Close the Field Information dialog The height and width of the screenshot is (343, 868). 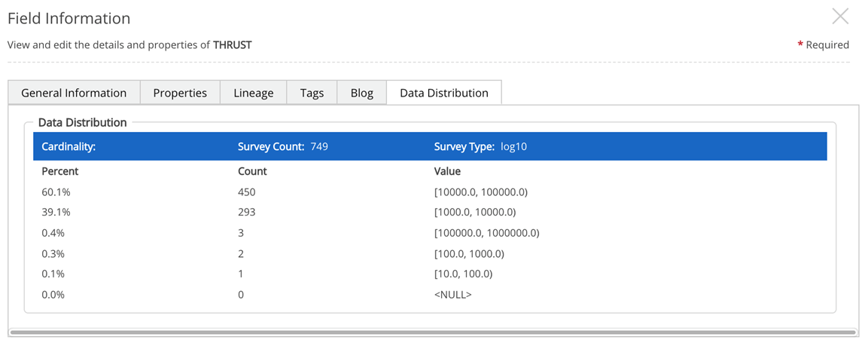(839, 16)
